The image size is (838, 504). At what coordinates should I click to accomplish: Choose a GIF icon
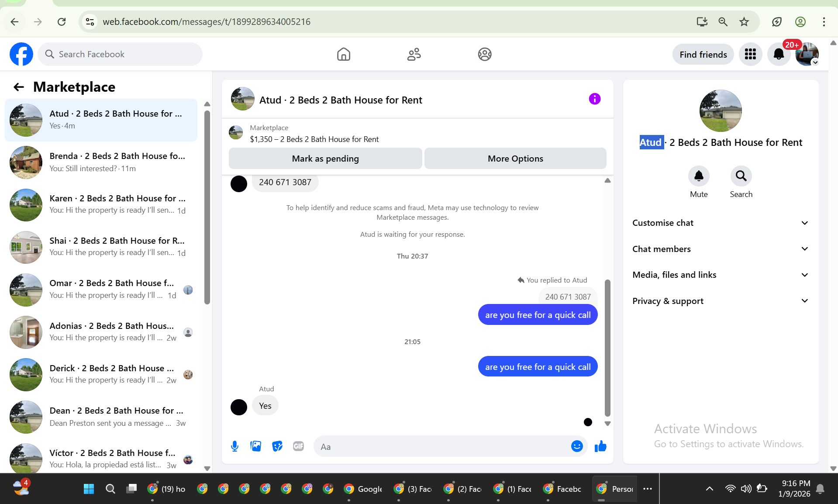(x=299, y=446)
